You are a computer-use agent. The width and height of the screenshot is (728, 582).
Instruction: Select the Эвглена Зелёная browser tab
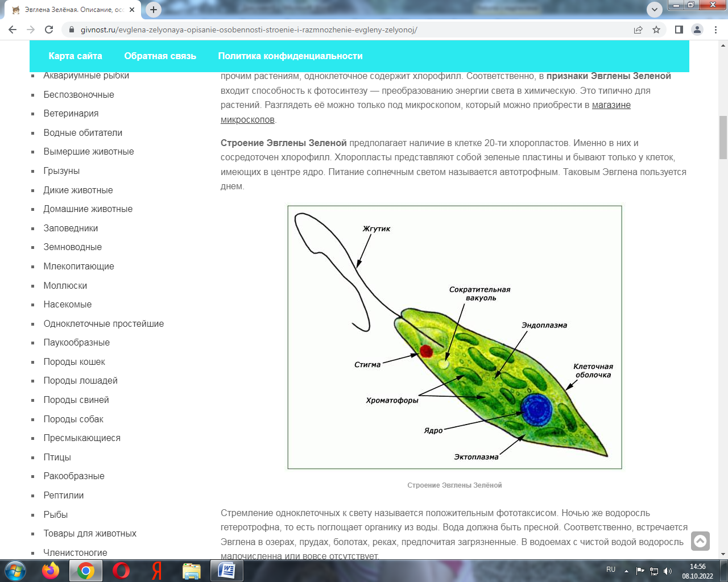coord(72,10)
